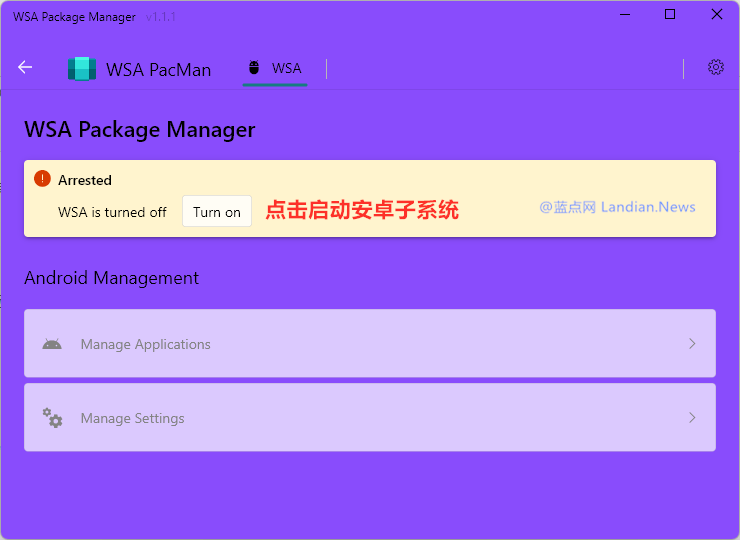The height and width of the screenshot is (540, 740).
Task: Click the red Arrested warning icon
Action: coord(42,178)
